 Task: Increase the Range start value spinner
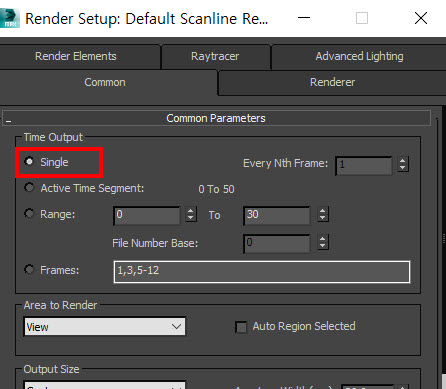pyautogui.click(x=190, y=211)
